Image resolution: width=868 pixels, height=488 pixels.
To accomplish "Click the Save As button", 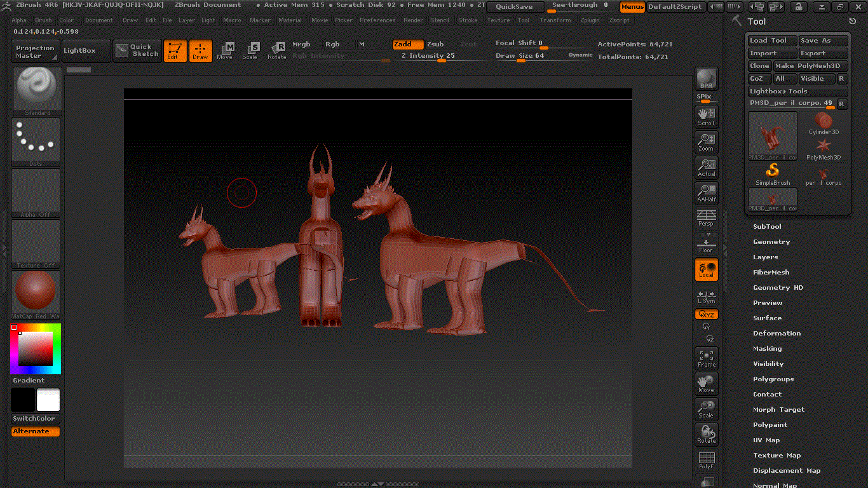I will click(824, 41).
